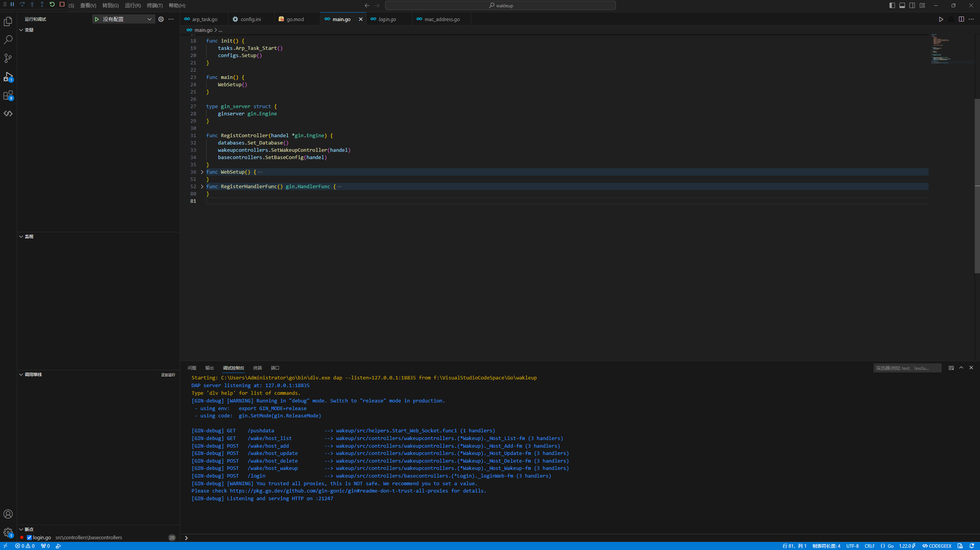Screen dimensions: 980x550
Task: Click the Step Out debug arrow
Action: tap(42, 4)
